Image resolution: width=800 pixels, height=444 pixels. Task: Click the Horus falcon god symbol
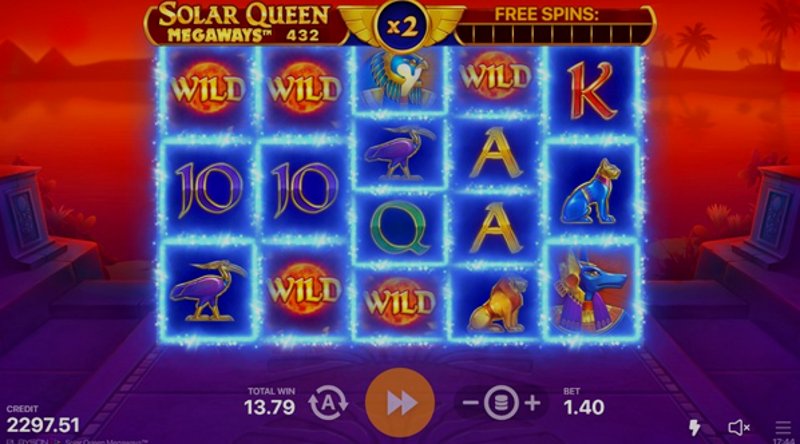click(399, 78)
